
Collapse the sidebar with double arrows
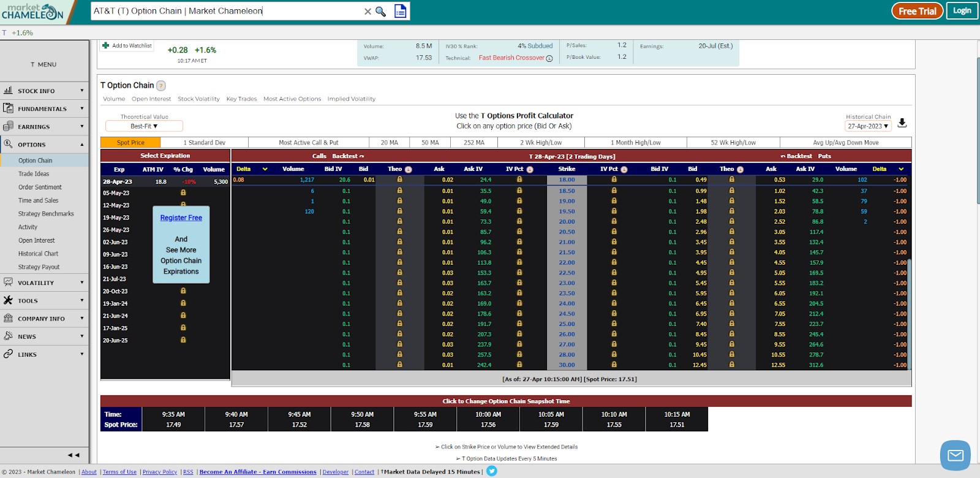[x=73, y=455]
